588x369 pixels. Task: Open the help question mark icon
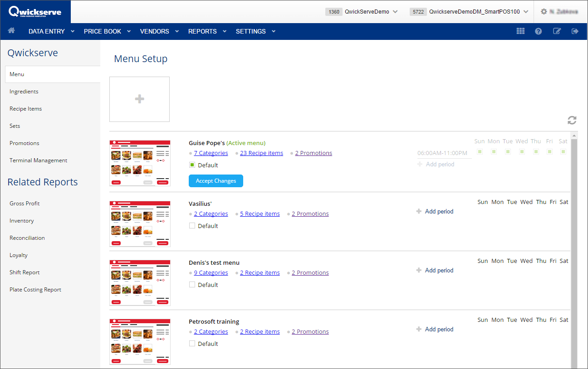pos(539,31)
